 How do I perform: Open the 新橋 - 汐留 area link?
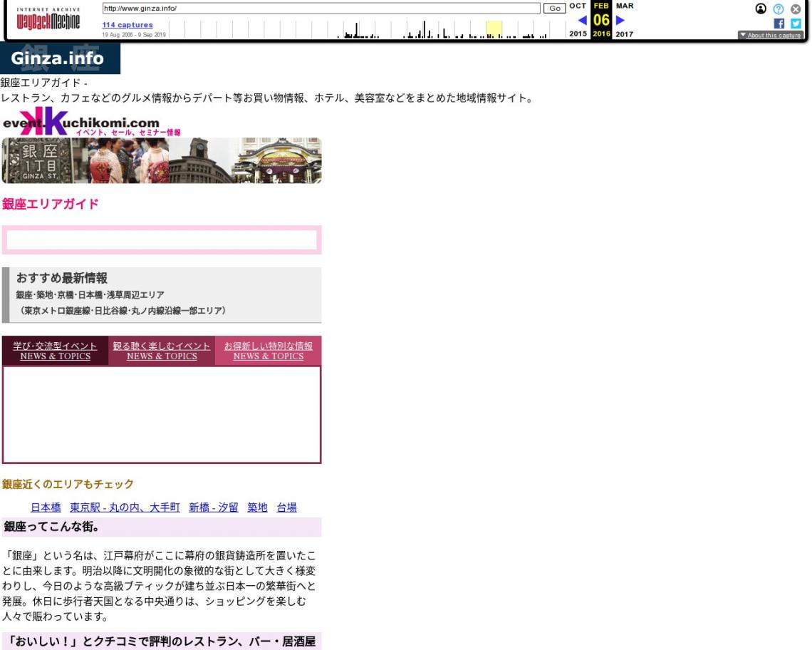[x=214, y=507]
